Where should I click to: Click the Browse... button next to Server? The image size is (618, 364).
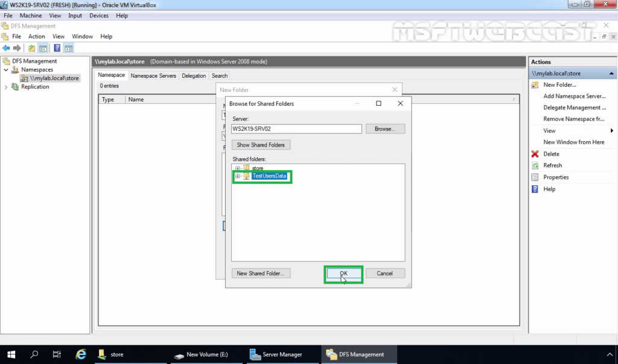385,129
